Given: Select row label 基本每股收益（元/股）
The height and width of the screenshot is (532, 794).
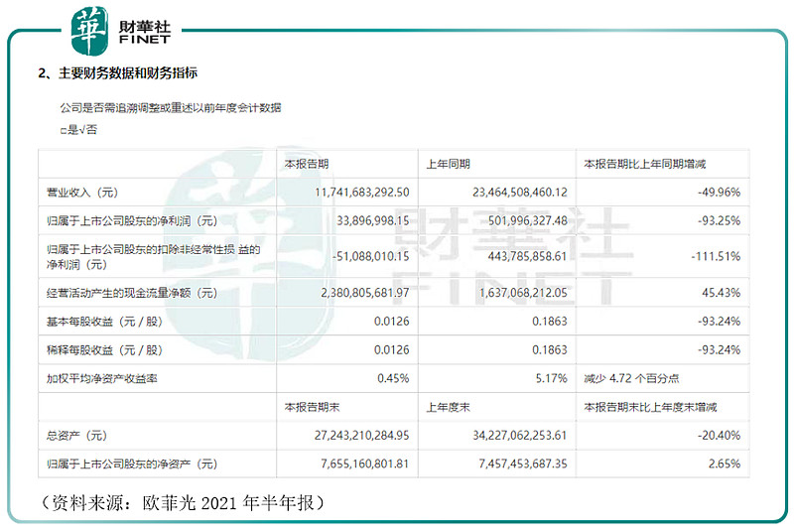Looking at the screenshot, I should click(104, 322).
